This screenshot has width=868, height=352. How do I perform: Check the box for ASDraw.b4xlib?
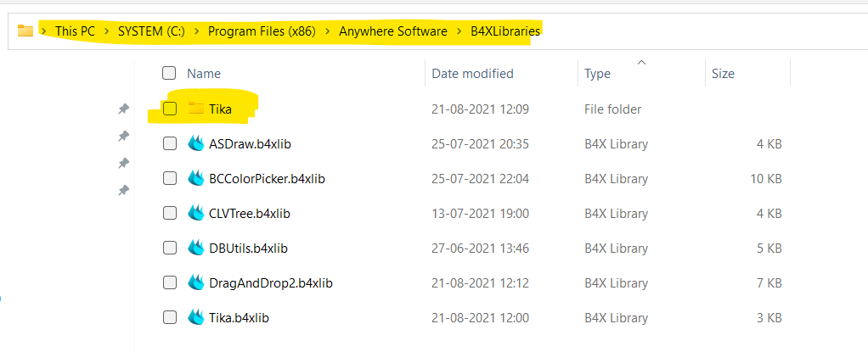[170, 143]
